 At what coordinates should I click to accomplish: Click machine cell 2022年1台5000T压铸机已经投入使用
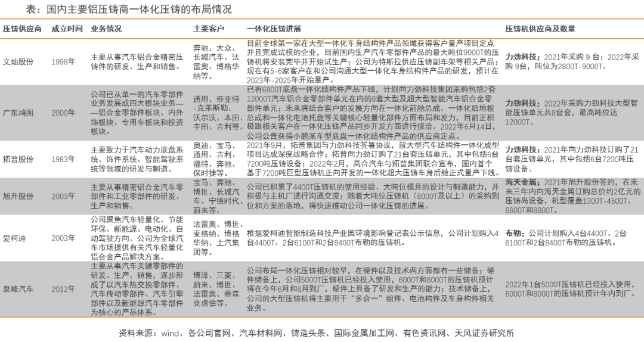coord(570,289)
